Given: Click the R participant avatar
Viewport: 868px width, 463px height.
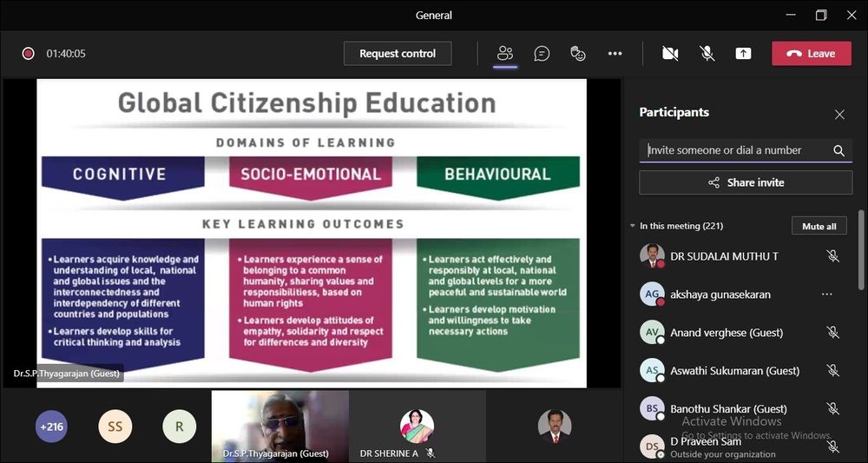Looking at the screenshot, I should tap(180, 427).
